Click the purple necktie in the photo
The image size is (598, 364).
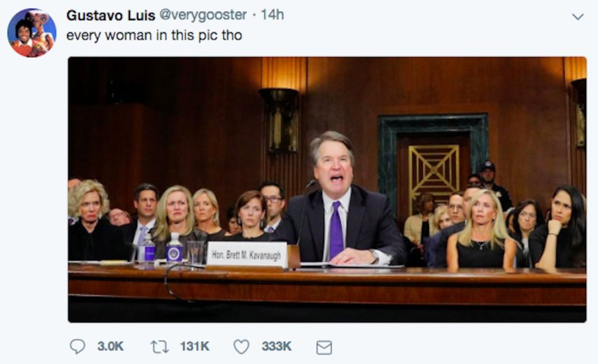tap(336, 229)
